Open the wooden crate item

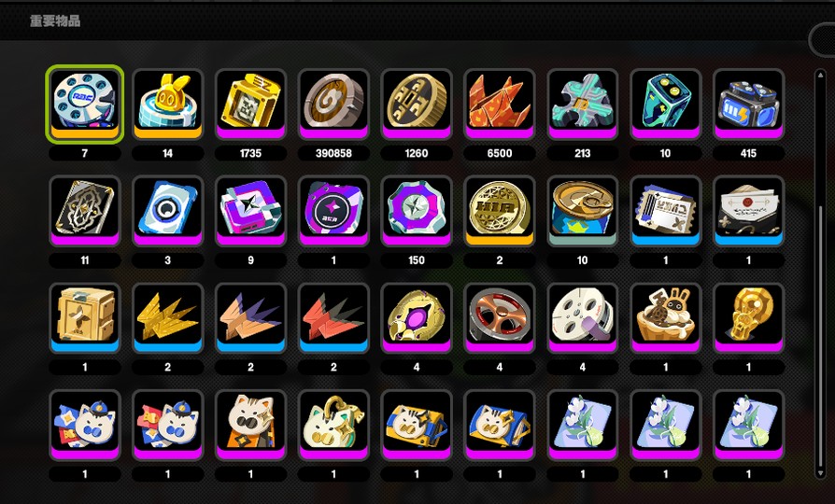click(85, 318)
